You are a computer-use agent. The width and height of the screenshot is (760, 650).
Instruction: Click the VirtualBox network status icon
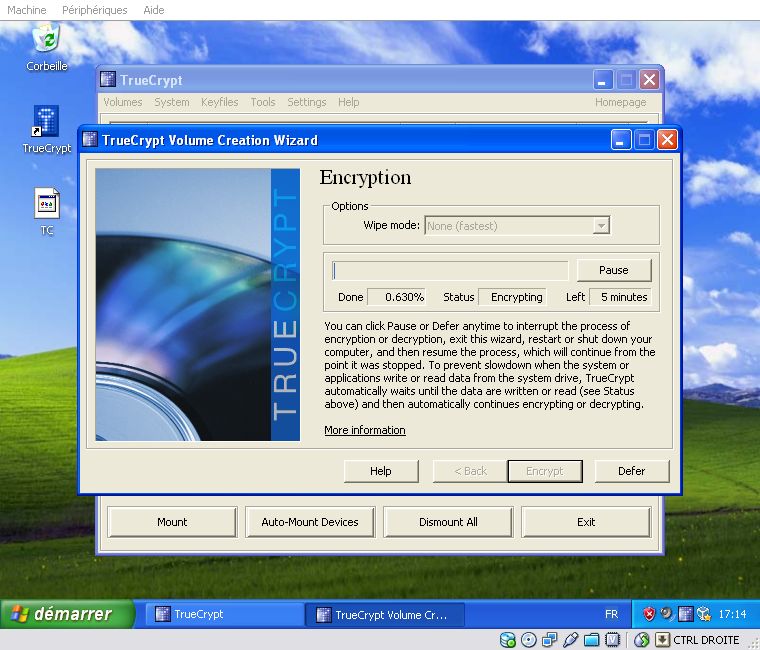(549, 640)
